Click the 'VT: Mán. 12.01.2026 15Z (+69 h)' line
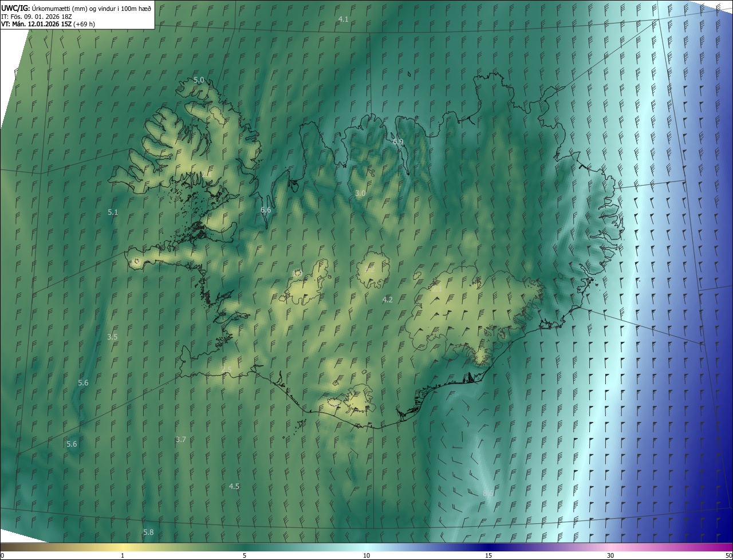Image resolution: width=733 pixels, height=560 pixels. click(48, 24)
